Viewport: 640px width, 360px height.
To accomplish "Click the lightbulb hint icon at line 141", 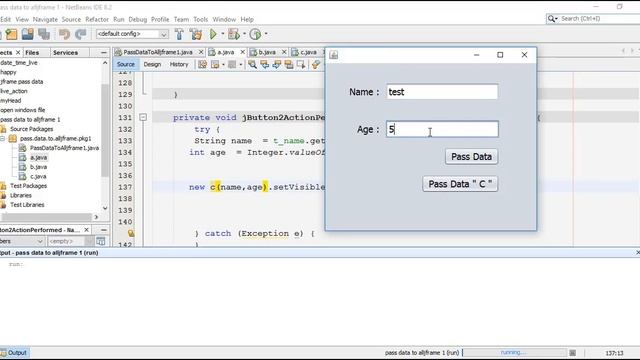I will pos(131,233).
